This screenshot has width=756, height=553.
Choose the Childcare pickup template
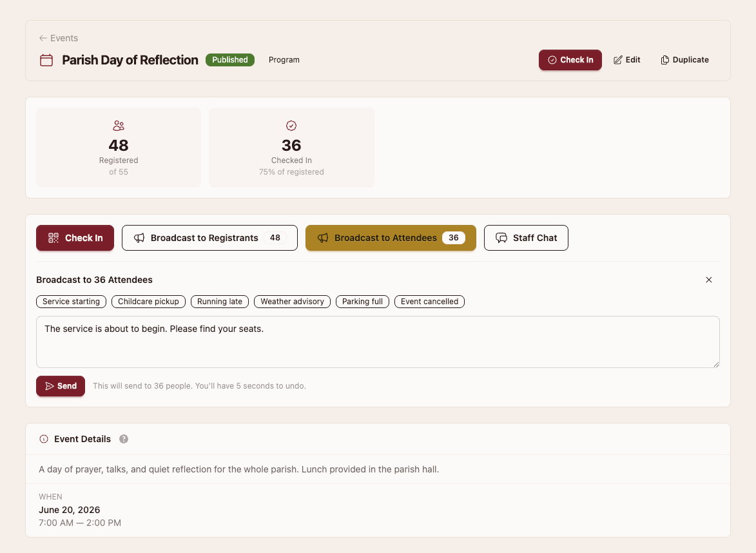point(148,302)
